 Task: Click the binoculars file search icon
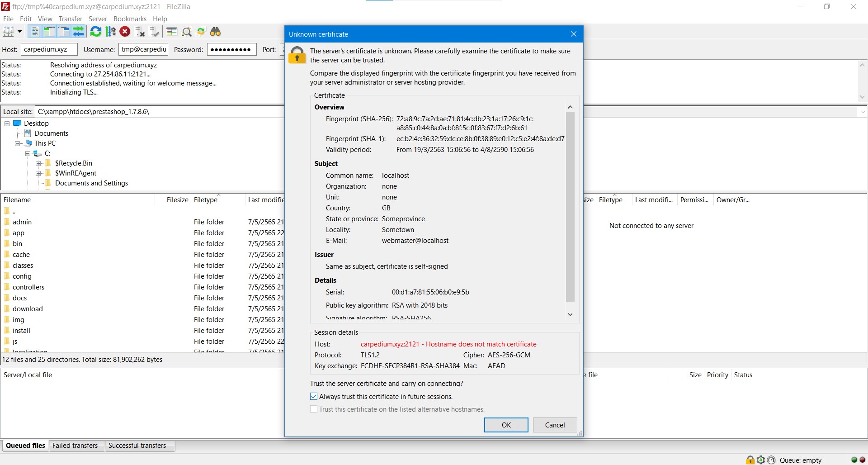pos(216,32)
